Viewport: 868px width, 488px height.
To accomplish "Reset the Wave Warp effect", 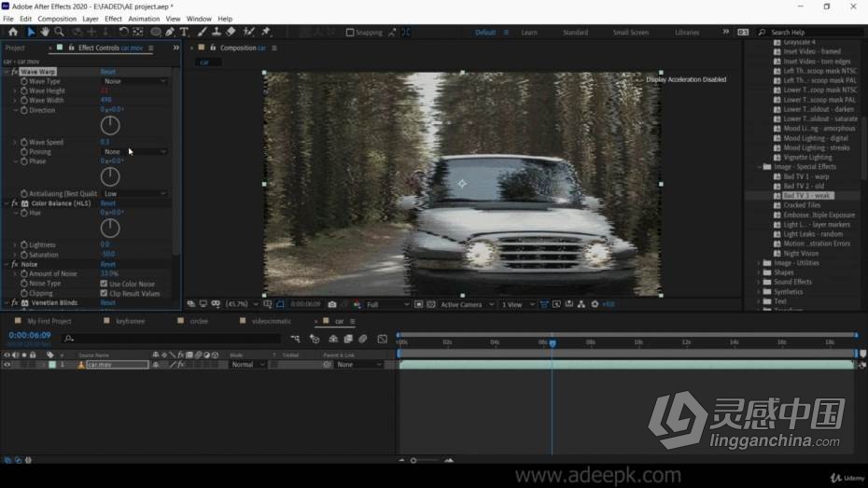I will pyautogui.click(x=108, y=71).
